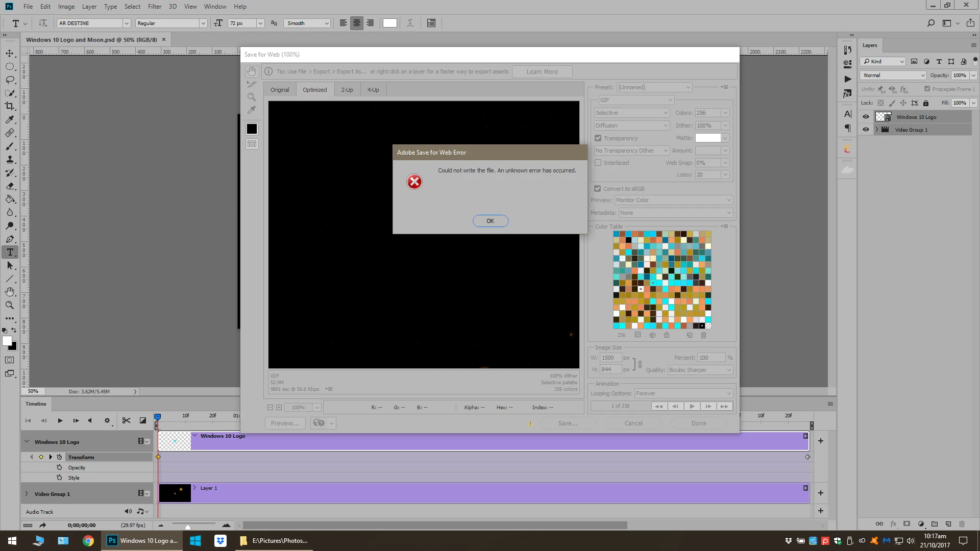Click OK on the error dialog
This screenshot has height=551, width=980.
click(490, 221)
